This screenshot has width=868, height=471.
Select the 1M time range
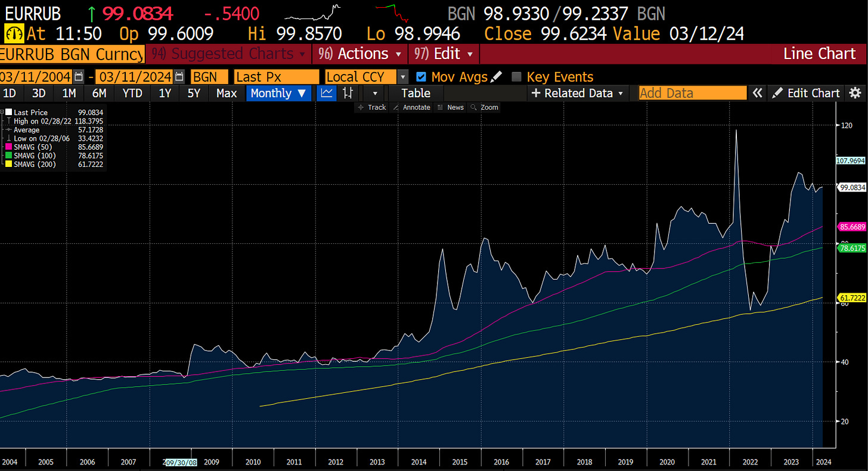(69, 93)
